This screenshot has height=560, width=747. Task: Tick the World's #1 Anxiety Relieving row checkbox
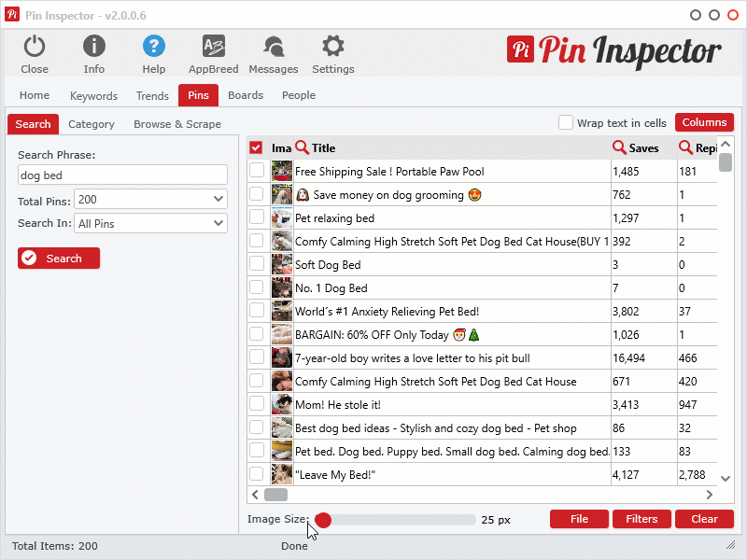(x=256, y=310)
